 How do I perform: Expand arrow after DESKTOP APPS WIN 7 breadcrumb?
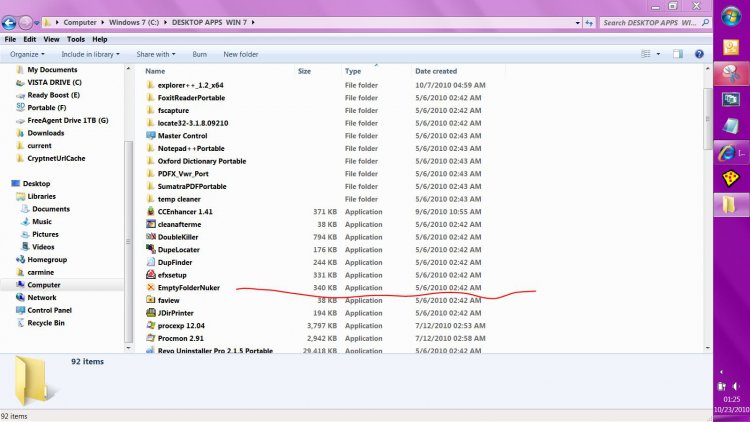coord(253,22)
